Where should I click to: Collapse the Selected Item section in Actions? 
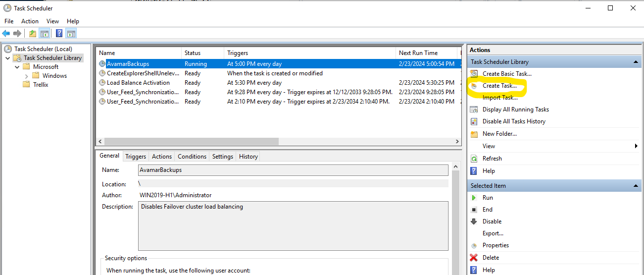pyautogui.click(x=635, y=186)
